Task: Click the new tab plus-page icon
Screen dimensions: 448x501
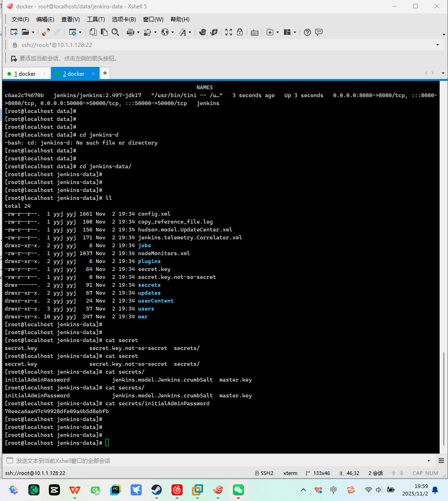Action: 270,32
